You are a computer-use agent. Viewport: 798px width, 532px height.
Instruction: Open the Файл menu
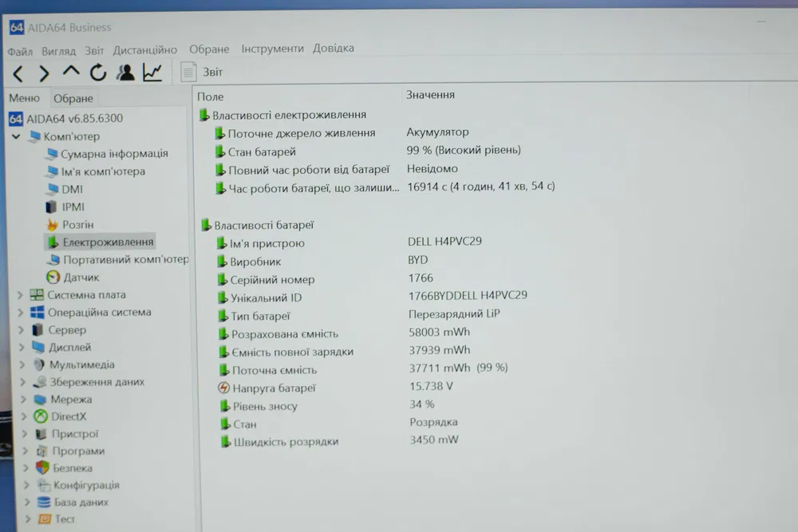coord(20,51)
